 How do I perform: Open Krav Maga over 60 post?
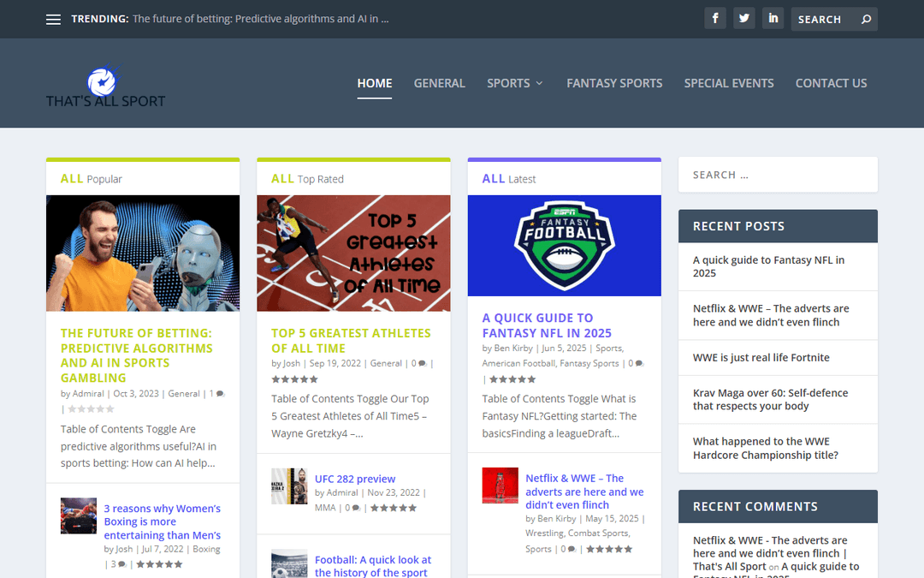pyautogui.click(x=770, y=399)
